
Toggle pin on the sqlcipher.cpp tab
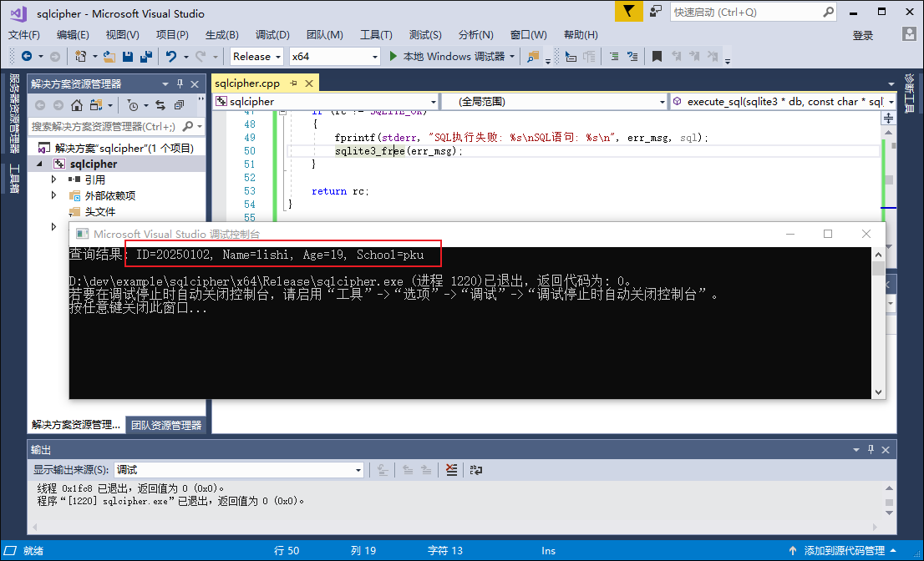pos(294,83)
